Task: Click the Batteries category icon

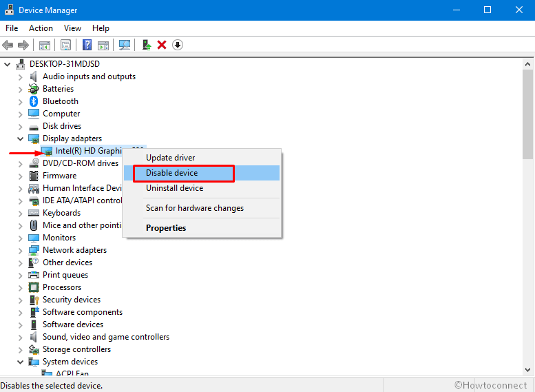Action: click(34, 89)
